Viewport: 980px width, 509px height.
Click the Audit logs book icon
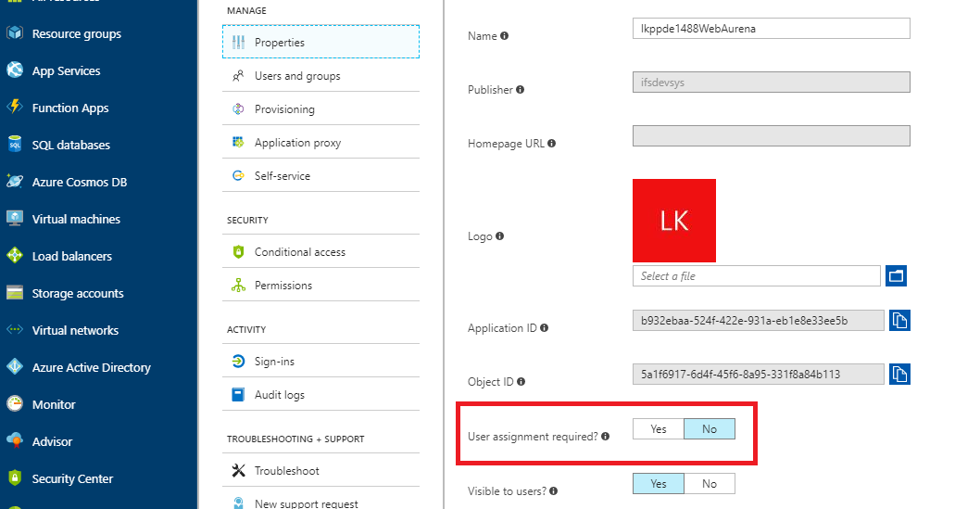[x=238, y=395]
